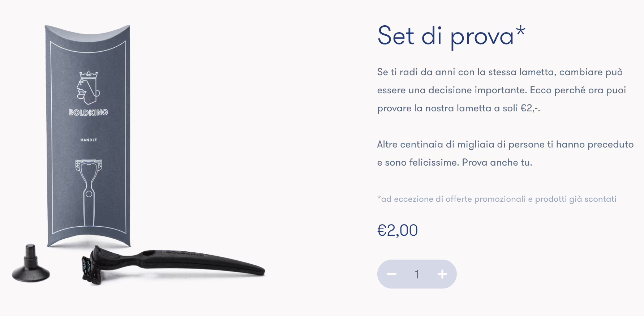The width and height of the screenshot is (644, 316).
Task: Select the BOLDKING wordmark on the box
Action: click(x=88, y=112)
